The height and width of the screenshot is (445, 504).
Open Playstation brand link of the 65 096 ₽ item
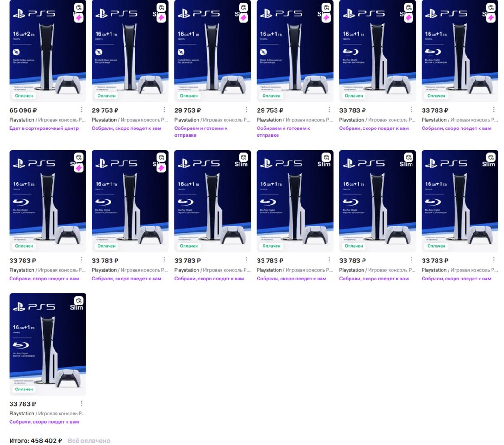22,120
